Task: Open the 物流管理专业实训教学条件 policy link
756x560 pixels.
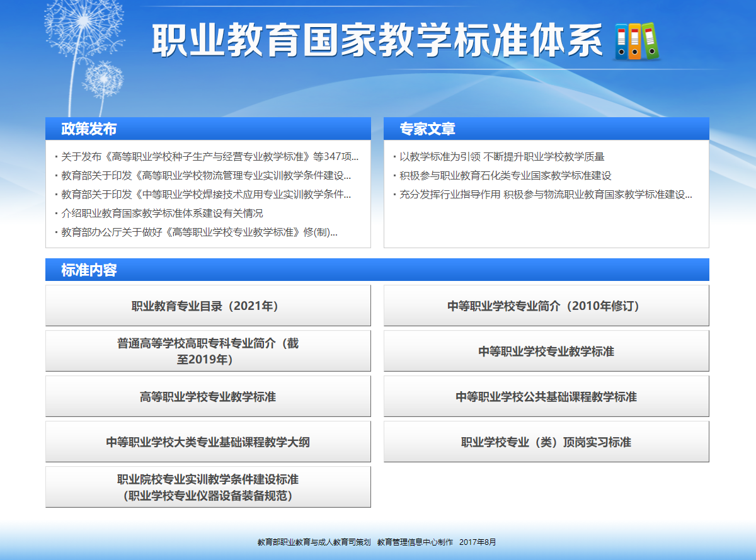Action: tap(205, 176)
